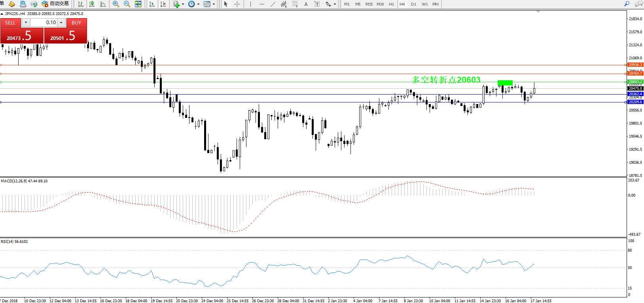This screenshot has width=644, height=303.
Task: Click the Zoom In magnifier icon
Action: 116,4
